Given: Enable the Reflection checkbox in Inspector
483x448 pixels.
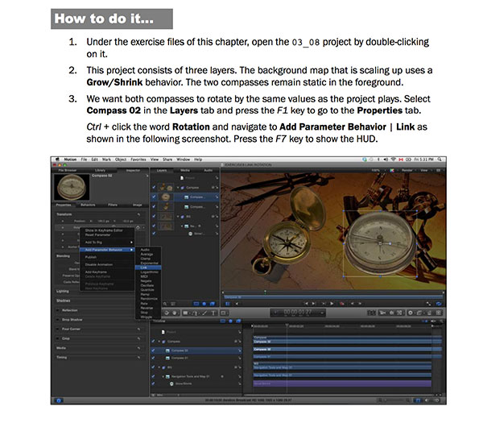Looking at the screenshot, I should click(x=58, y=310).
